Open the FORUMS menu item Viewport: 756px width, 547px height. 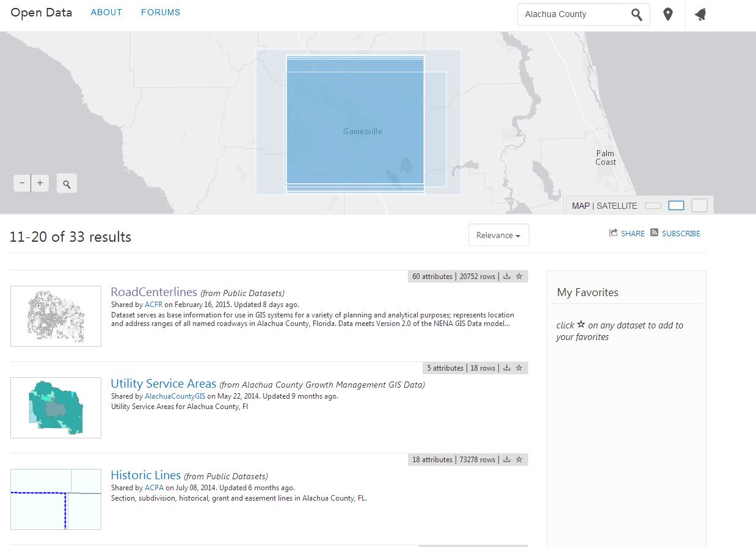click(161, 12)
